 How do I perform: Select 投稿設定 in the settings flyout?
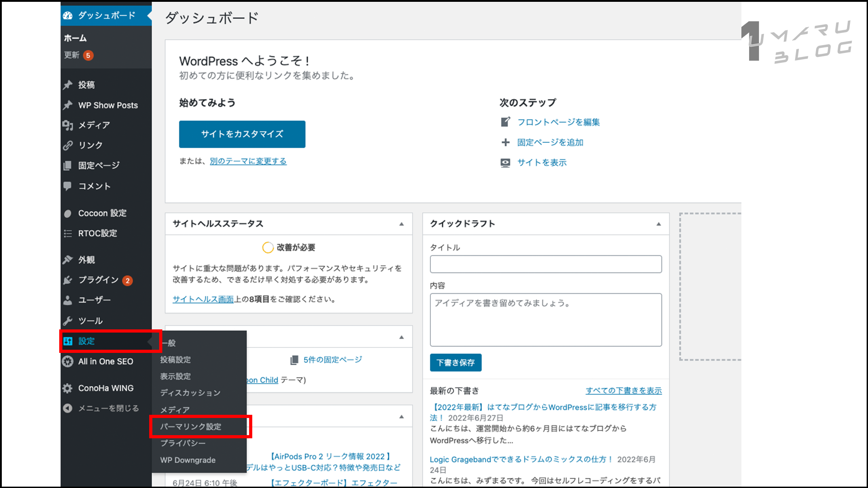click(175, 360)
